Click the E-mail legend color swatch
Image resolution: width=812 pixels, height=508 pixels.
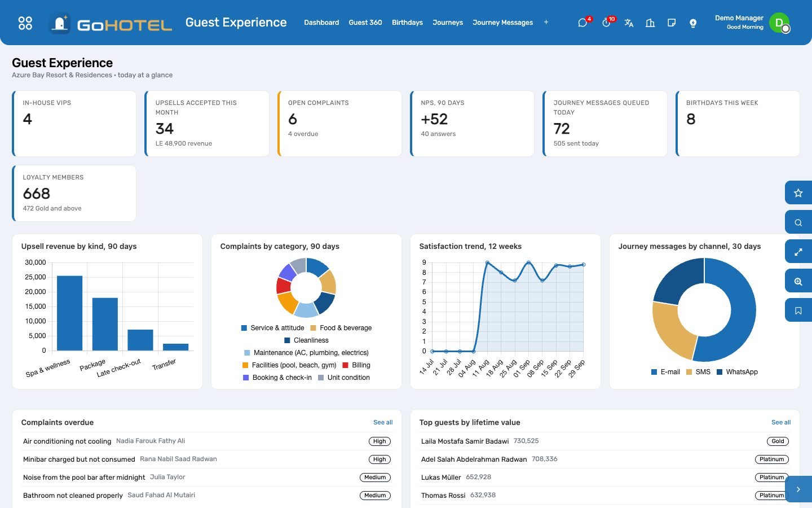[x=654, y=372]
